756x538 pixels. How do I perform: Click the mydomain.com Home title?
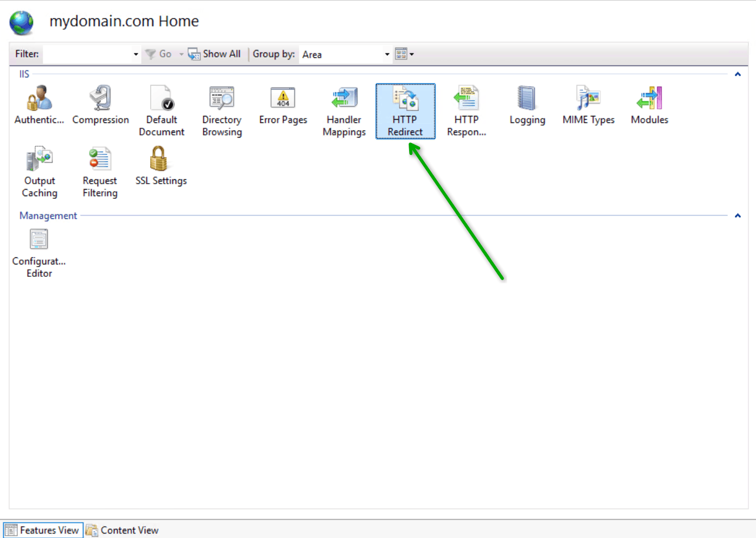pos(124,21)
